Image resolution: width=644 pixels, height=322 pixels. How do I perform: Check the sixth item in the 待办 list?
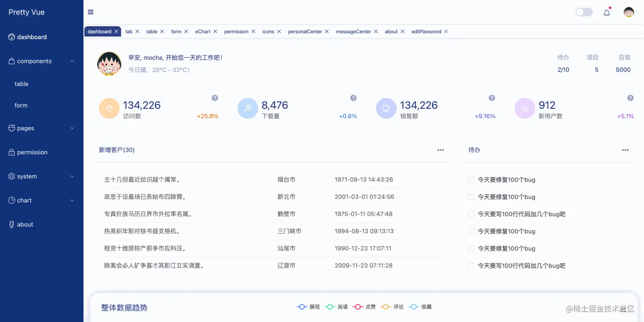tap(471, 266)
